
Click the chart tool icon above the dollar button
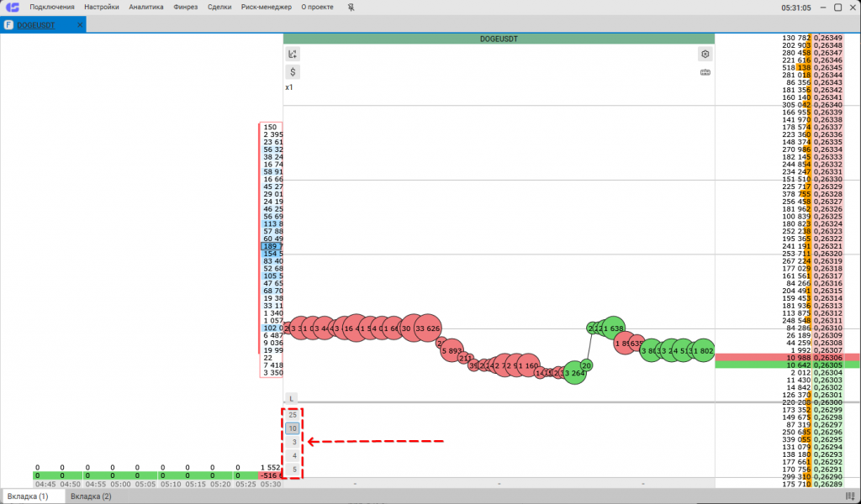coord(293,54)
